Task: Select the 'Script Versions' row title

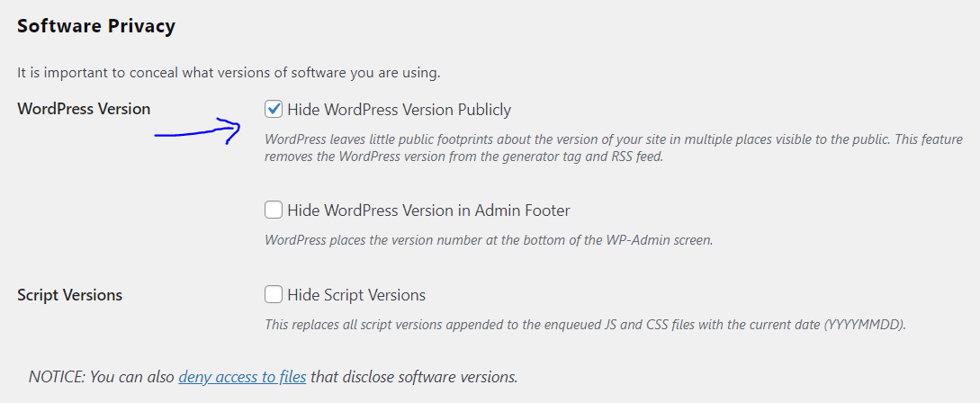Action: pyautogui.click(x=70, y=294)
